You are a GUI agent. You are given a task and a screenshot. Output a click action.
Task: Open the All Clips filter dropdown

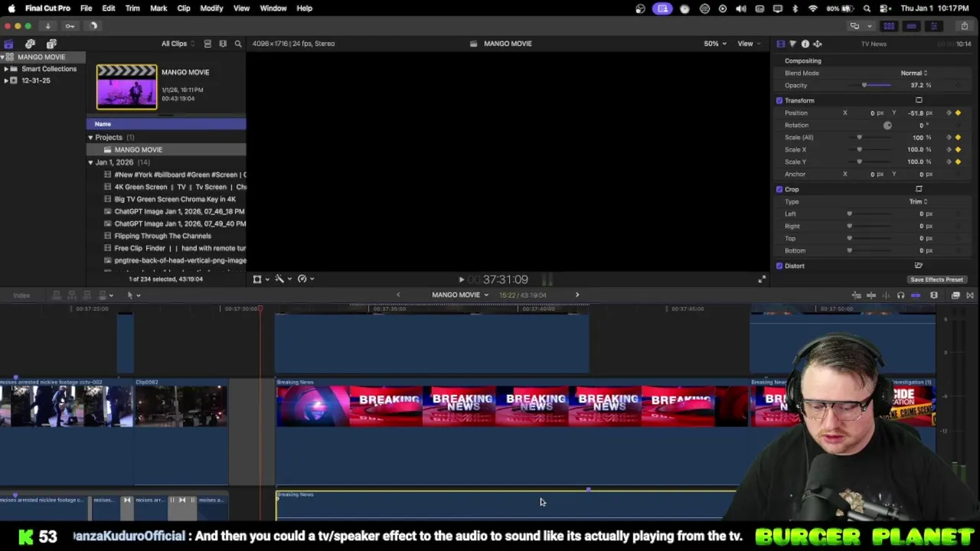pos(177,44)
